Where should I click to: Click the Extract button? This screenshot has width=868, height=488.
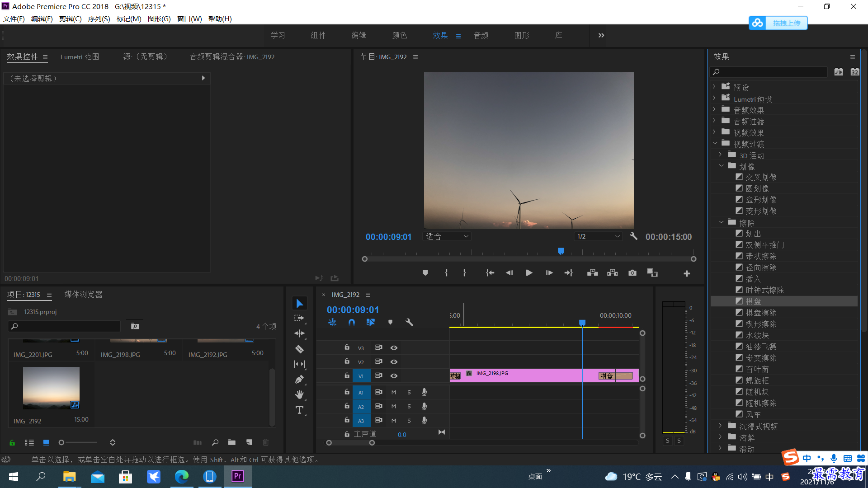pyautogui.click(x=613, y=273)
